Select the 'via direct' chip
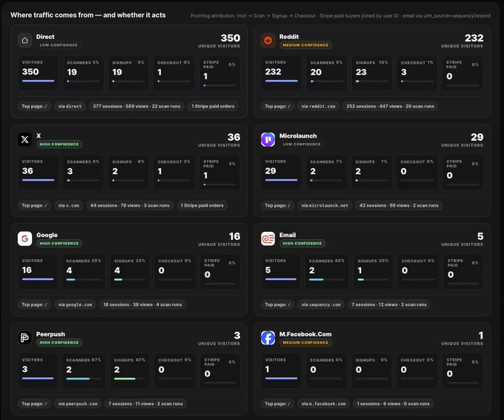This screenshot has height=420, width=504. (x=70, y=107)
